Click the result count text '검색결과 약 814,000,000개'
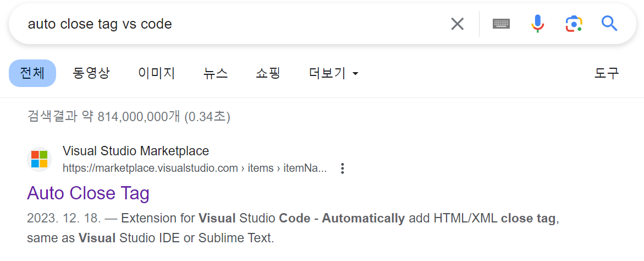This screenshot has height=261, width=644. pyautogui.click(x=103, y=117)
